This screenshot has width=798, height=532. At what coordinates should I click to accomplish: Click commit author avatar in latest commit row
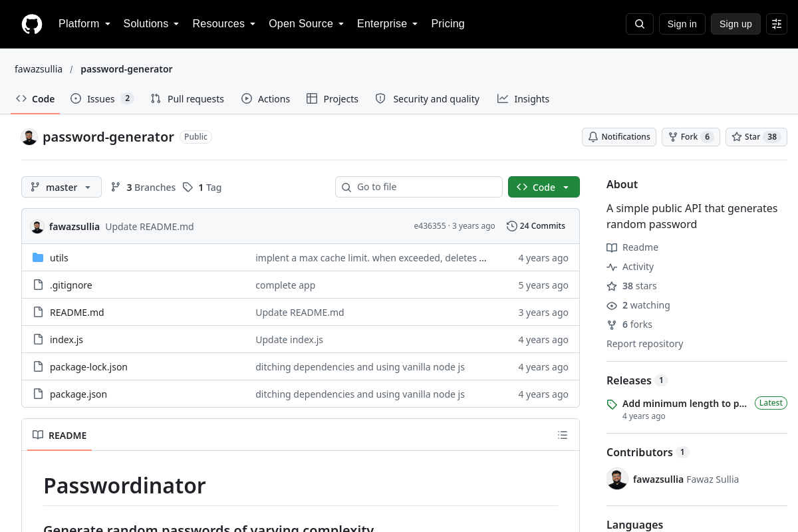[x=37, y=226]
